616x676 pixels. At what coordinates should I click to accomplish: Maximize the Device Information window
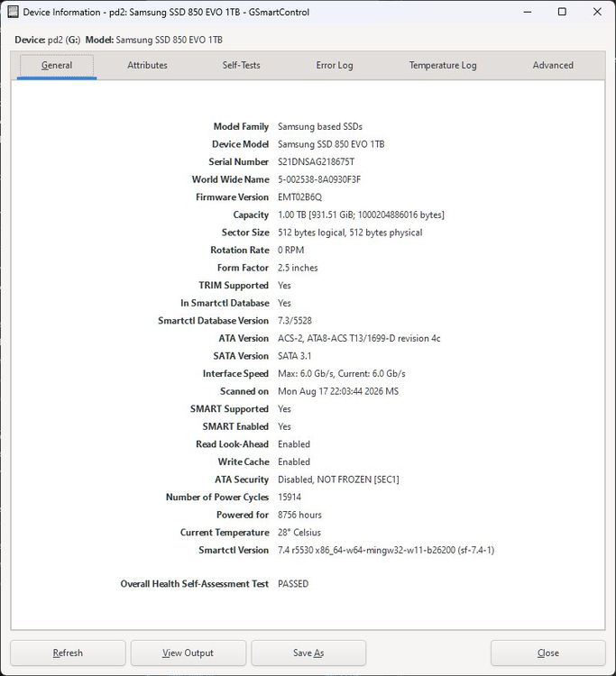[562, 12]
